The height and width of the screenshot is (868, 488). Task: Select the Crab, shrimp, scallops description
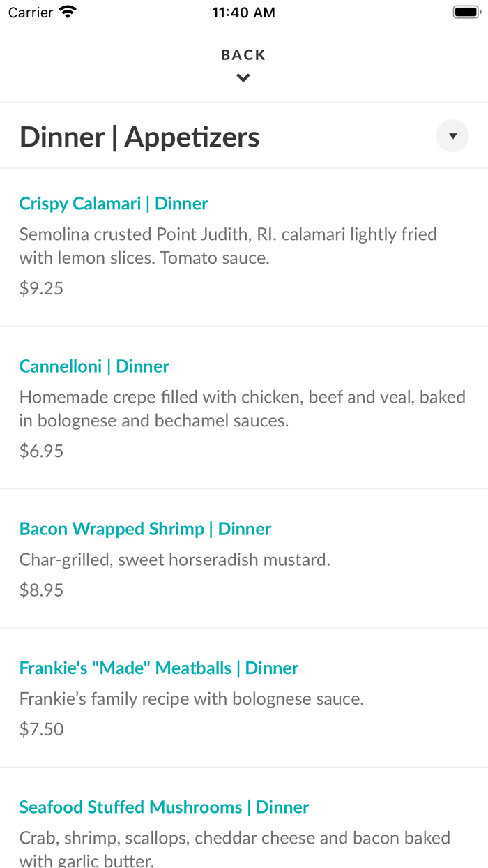click(x=234, y=848)
